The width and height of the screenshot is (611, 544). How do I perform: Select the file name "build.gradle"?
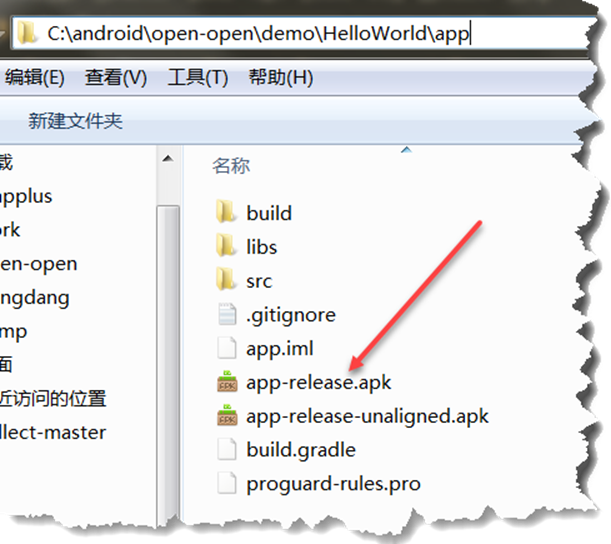click(x=301, y=450)
